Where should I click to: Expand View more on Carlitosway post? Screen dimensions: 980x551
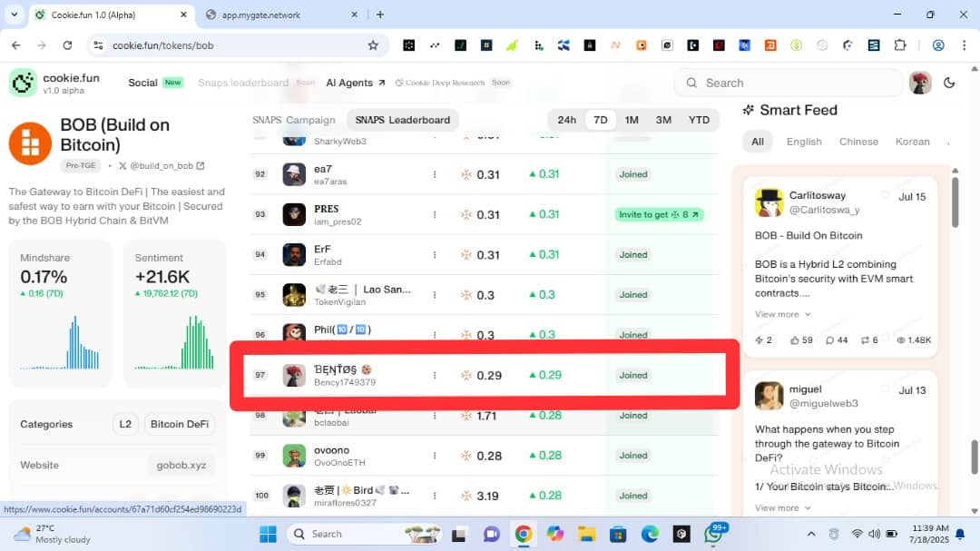point(782,314)
